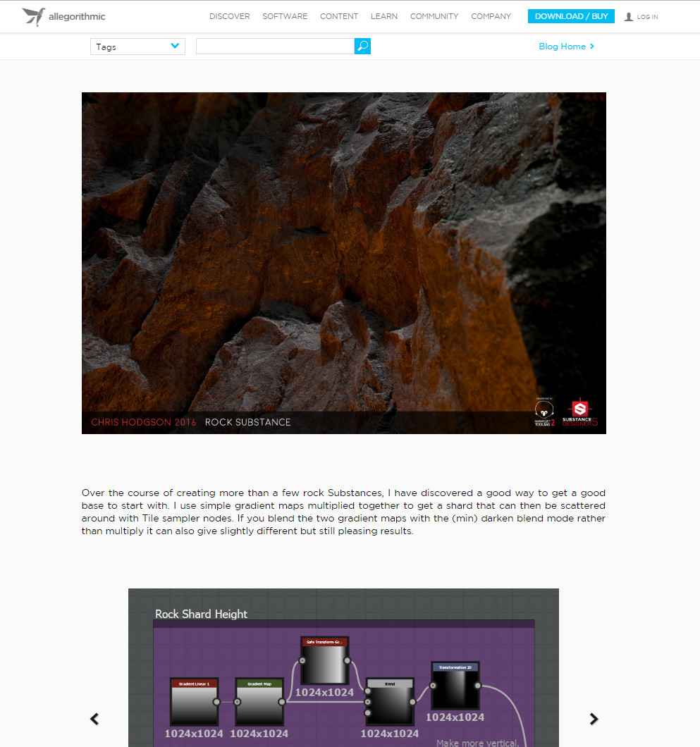Click the Download / Buy button

point(571,16)
